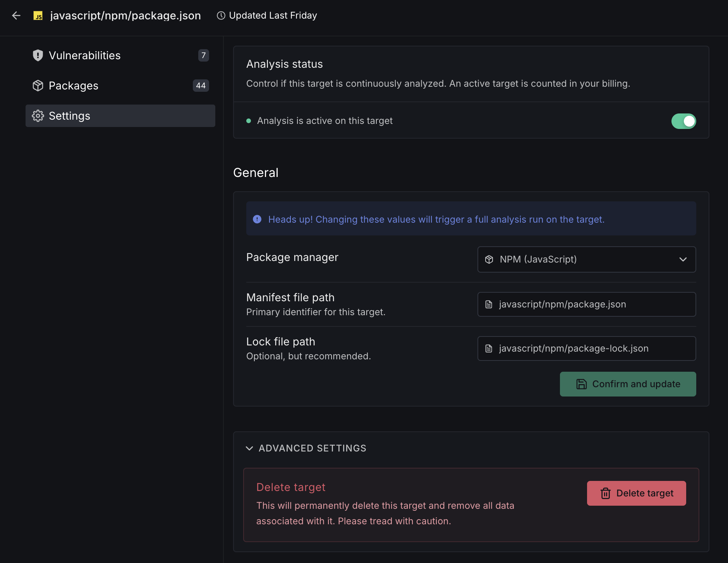Click the clock icon beside Updated Last Friday

pyautogui.click(x=221, y=15)
